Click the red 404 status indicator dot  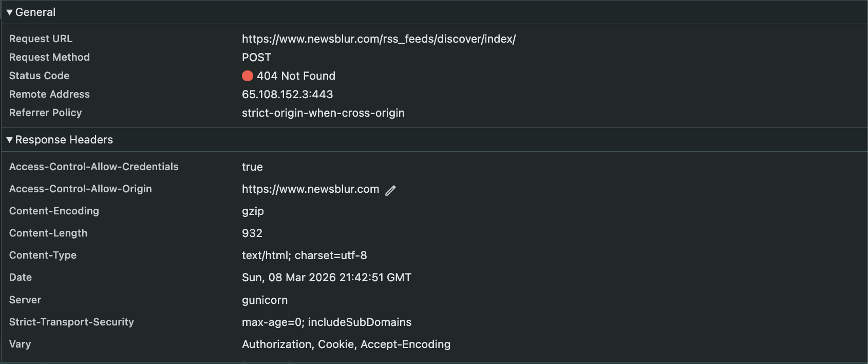[248, 76]
